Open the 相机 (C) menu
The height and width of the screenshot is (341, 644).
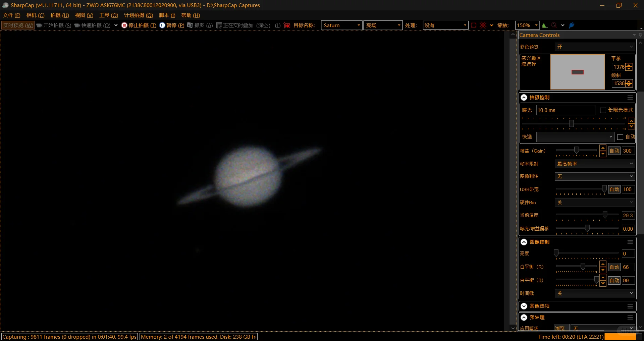[x=35, y=15]
